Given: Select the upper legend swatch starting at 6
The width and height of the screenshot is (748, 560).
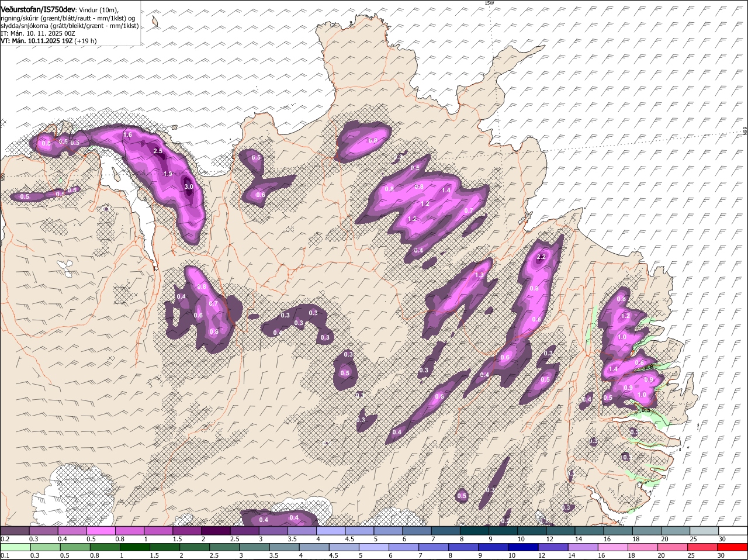Looking at the screenshot, I should (417, 530).
